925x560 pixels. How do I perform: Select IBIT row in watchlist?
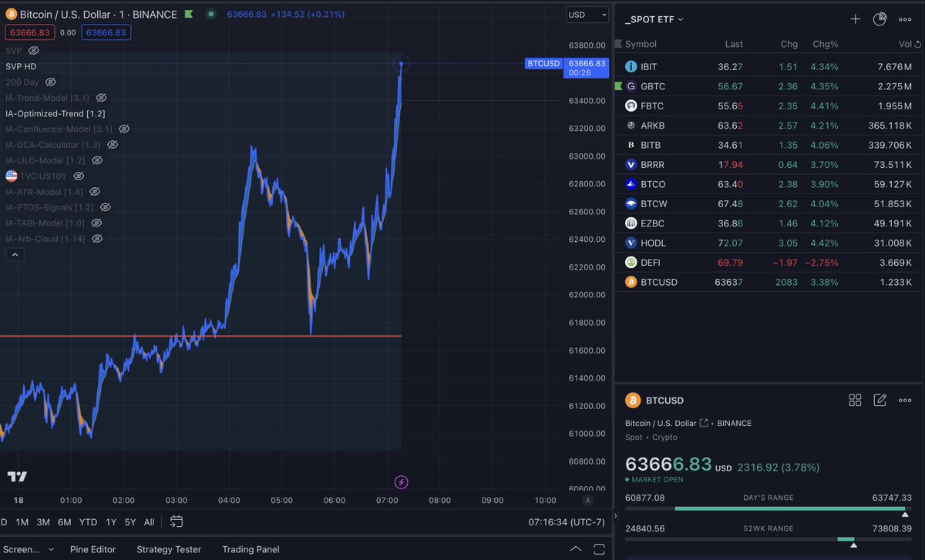[769, 67]
